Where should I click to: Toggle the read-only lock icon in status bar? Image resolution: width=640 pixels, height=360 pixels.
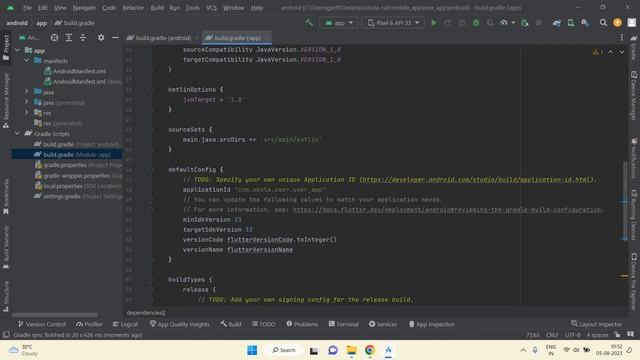coord(617,335)
